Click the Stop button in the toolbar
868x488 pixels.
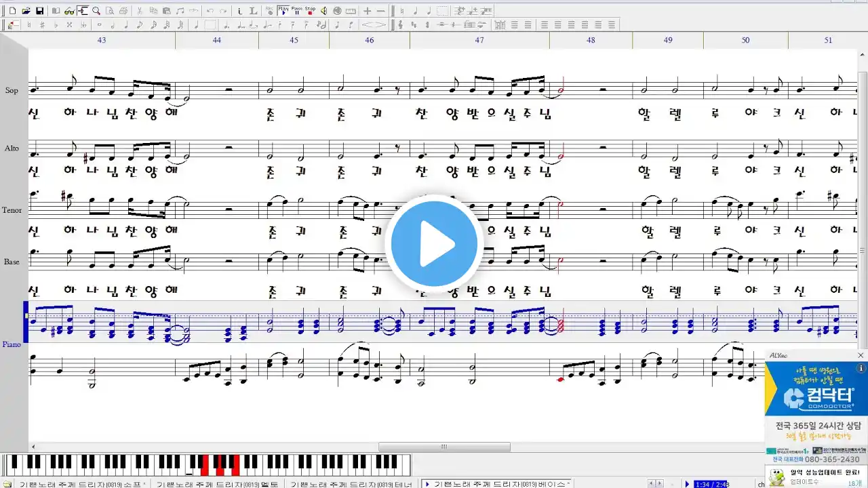point(310,11)
